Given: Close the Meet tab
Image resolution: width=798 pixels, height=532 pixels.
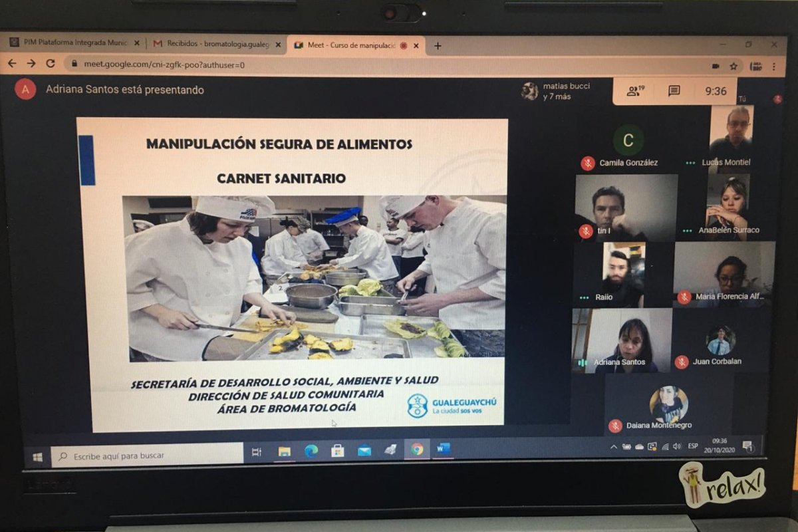Looking at the screenshot, I should 416,46.
